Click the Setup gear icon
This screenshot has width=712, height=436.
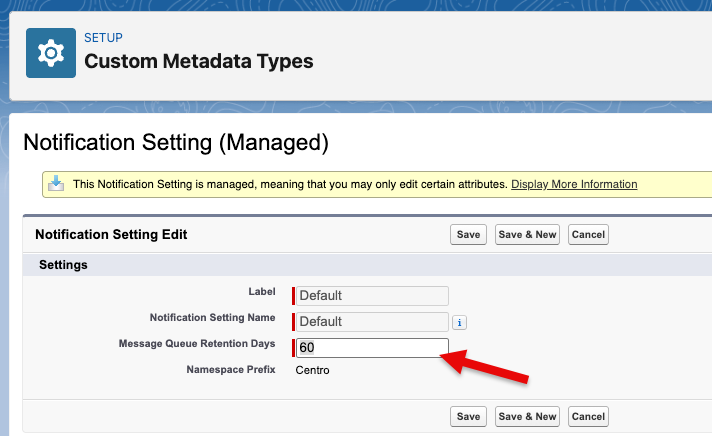[50, 53]
